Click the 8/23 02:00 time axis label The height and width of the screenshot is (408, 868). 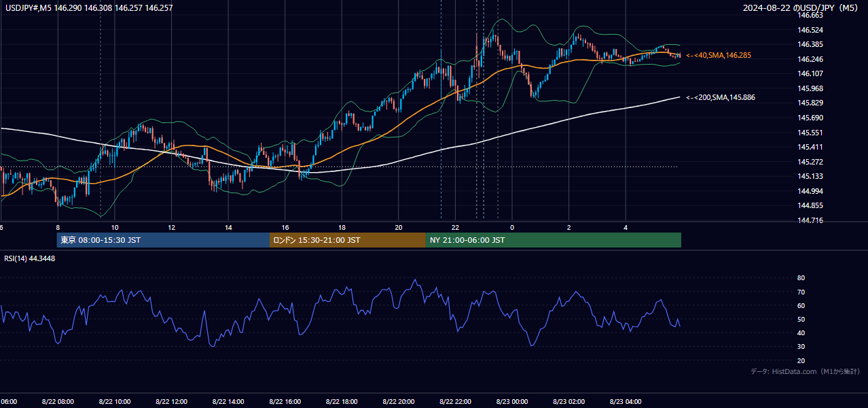(569, 402)
